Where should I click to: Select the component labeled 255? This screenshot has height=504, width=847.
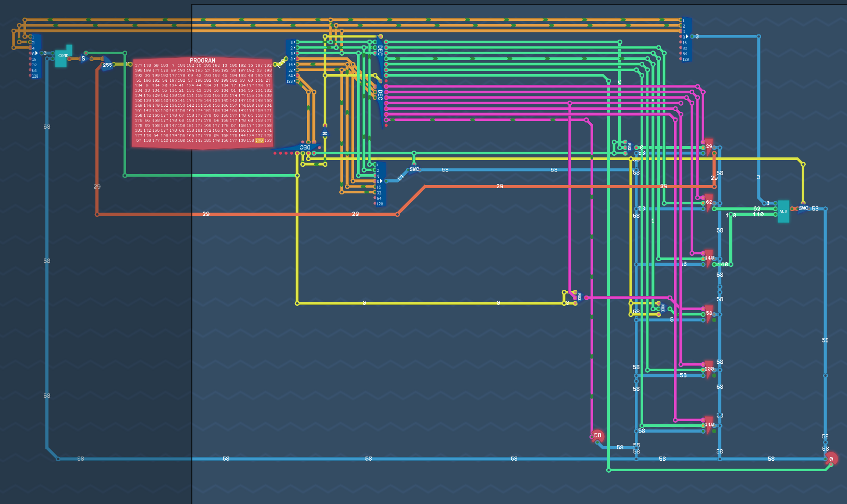107,65
